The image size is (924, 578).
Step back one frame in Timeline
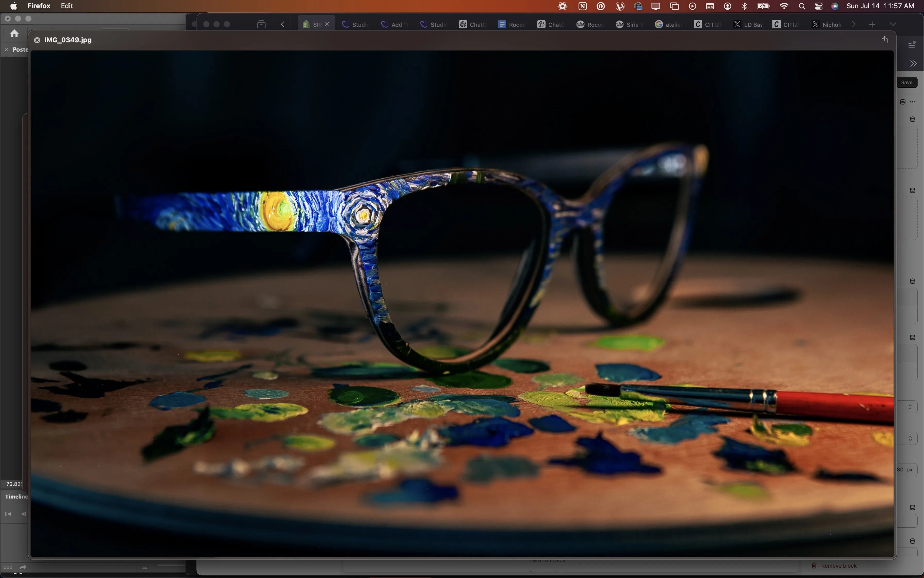pos(23,514)
